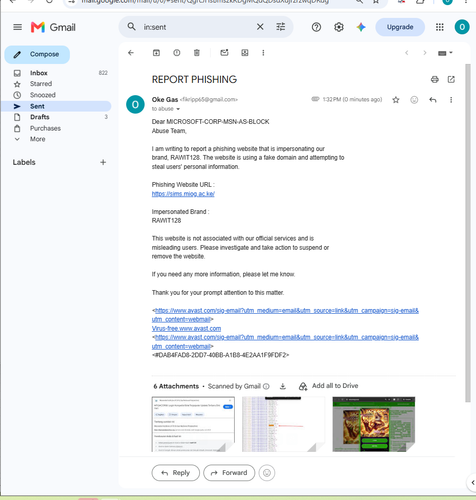The image size is (476, 500).
Task: Click the subject REPORT PHISHING
Action: (194, 79)
